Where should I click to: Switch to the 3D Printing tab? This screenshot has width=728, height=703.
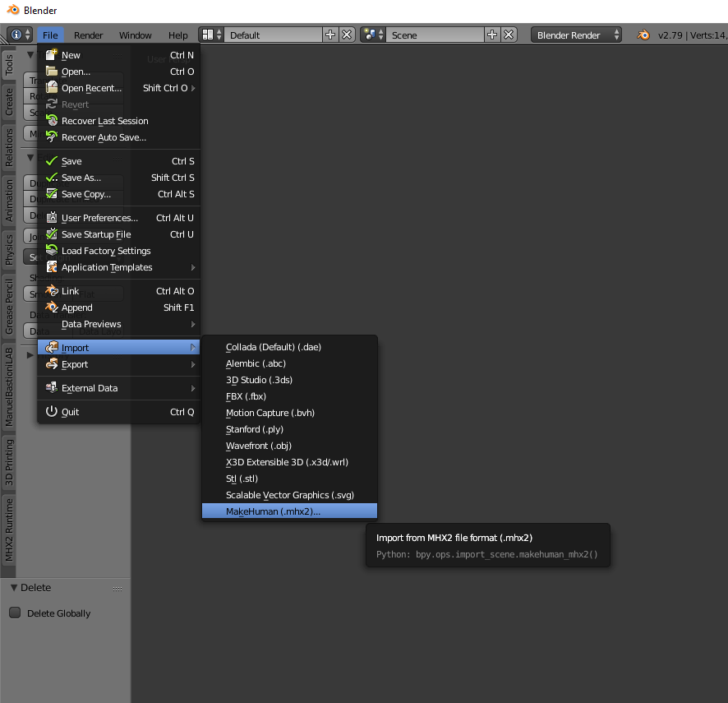[x=9, y=461]
